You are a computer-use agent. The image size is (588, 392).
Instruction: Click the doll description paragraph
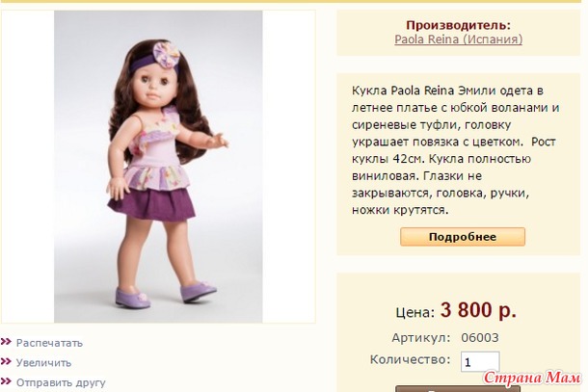[x=456, y=150]
